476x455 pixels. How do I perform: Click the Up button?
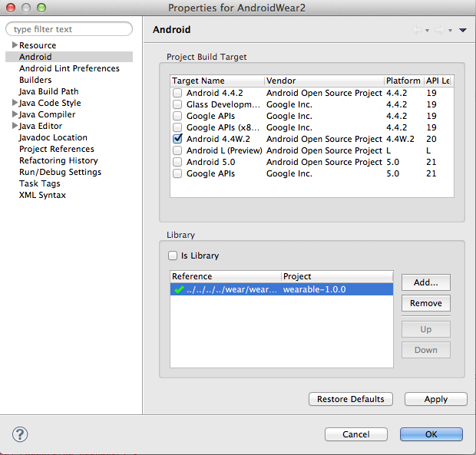(x=426, y=329)
